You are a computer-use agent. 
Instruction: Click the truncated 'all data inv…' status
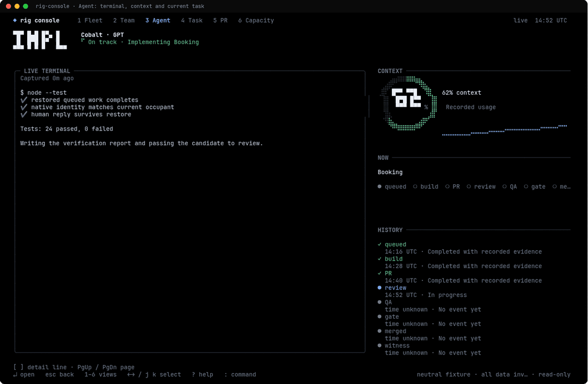(504, 374)
